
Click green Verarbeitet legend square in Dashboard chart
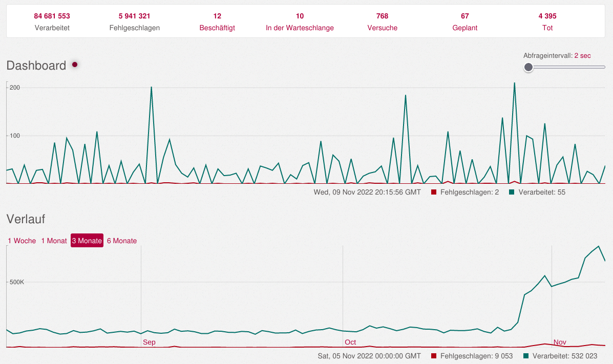[512, 192]
